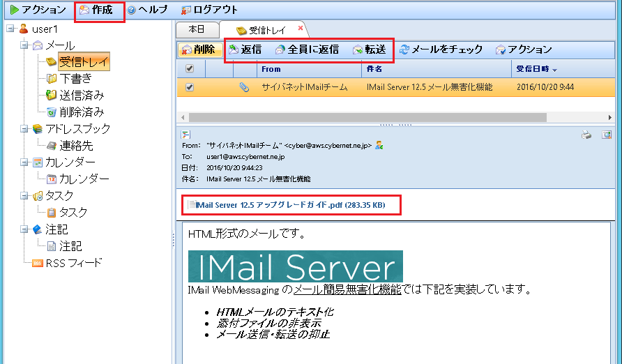Click the left arrow of the horizontal scrollbar

[183, 117]
